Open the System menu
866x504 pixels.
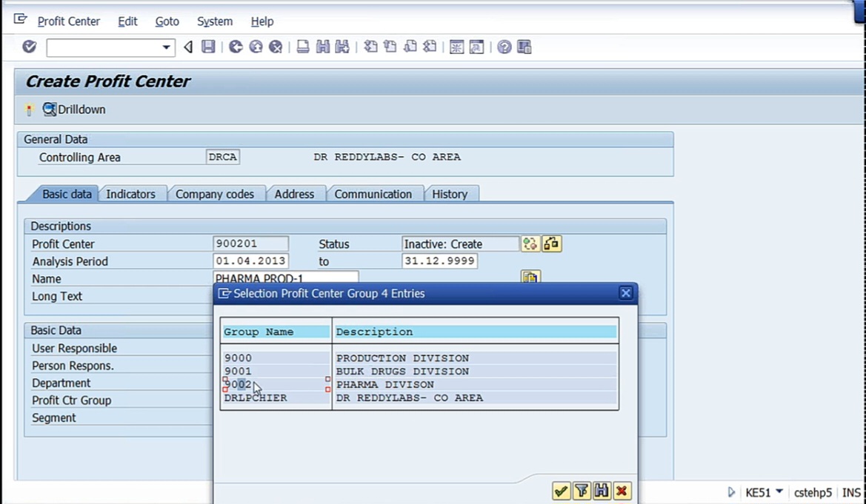215,21
